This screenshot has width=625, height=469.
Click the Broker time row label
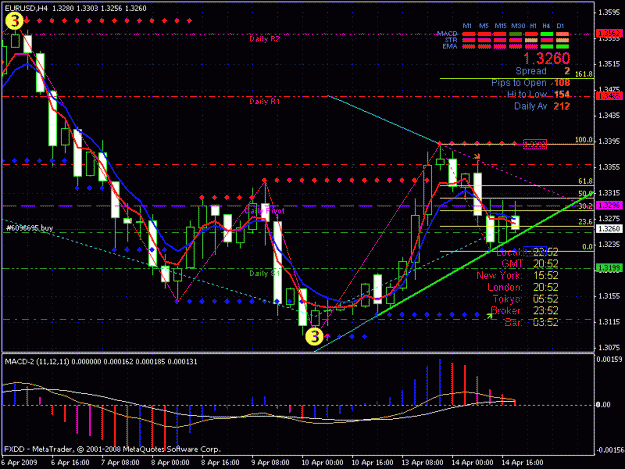point(506,310)
